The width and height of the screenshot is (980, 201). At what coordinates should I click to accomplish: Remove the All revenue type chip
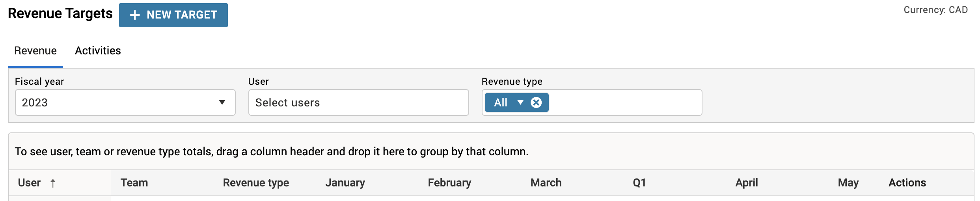coord(536,102)
